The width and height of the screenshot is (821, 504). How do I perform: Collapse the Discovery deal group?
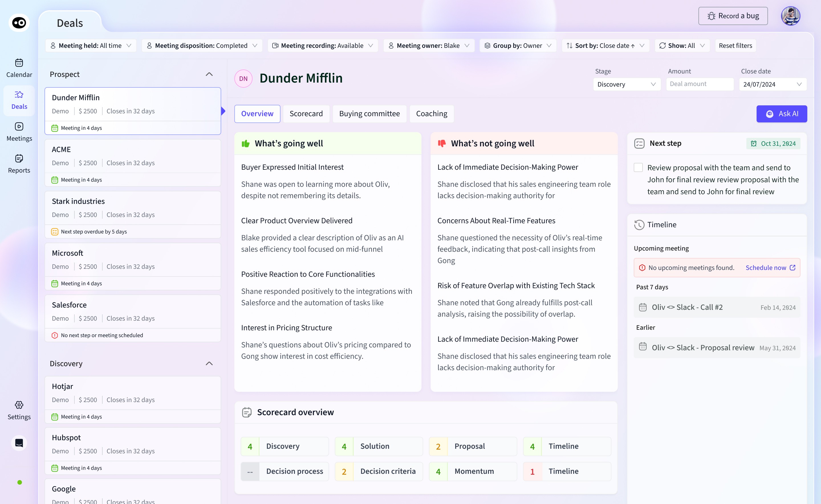coord(209,364)
